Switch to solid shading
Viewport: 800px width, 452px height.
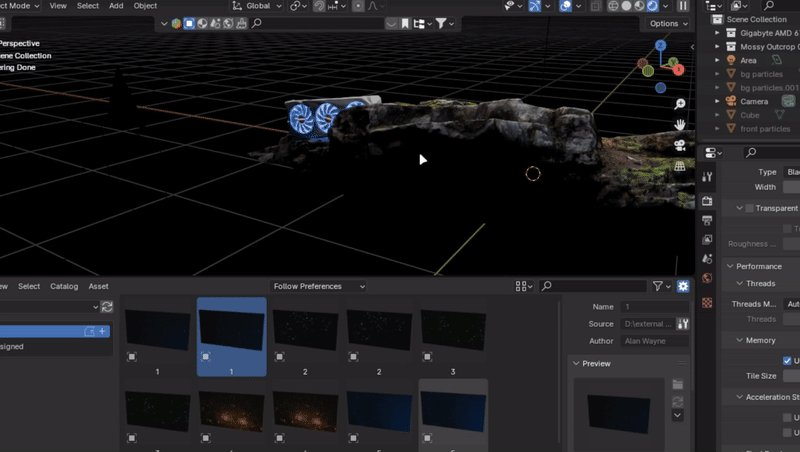click(627, 6)
